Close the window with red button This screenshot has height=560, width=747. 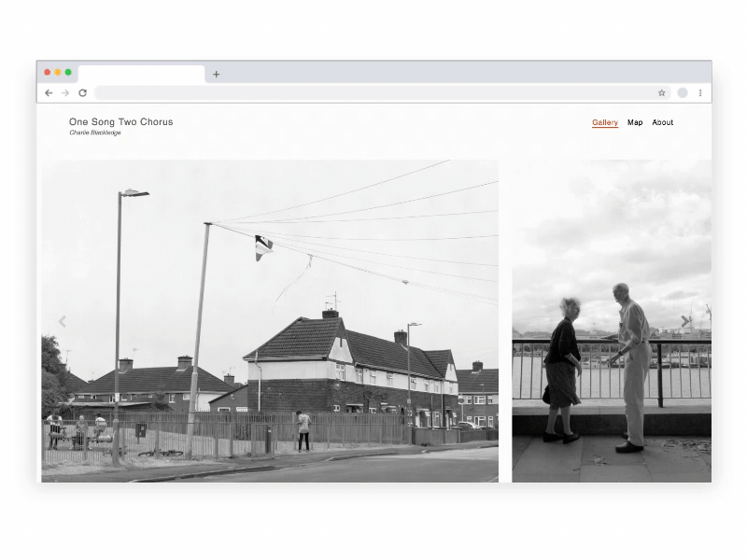[48, 72]
